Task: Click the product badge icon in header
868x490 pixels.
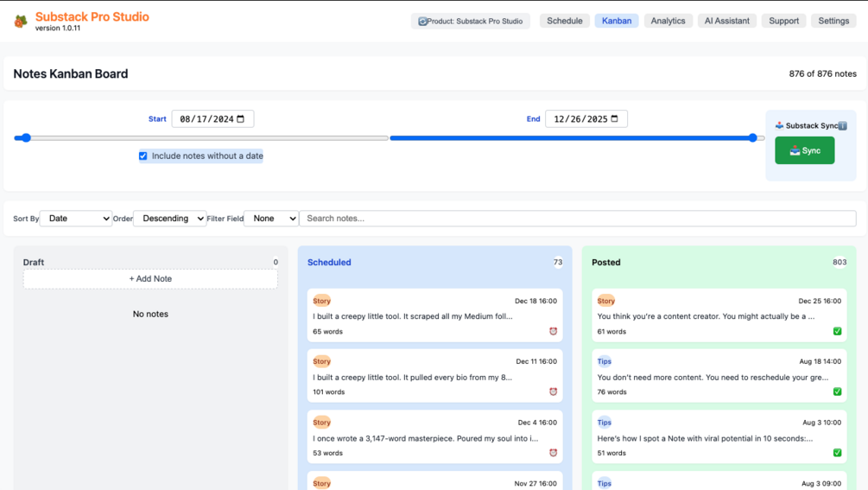Action: coord(422,21)
